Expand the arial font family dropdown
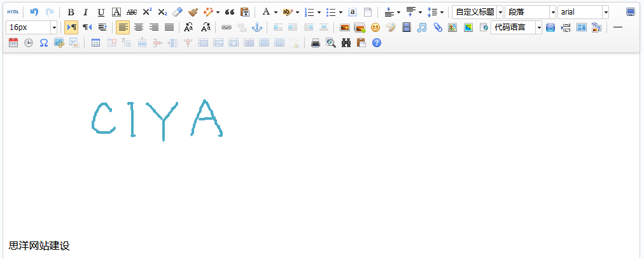The height and width of the screenshot is (258, 644). [605, 12]
